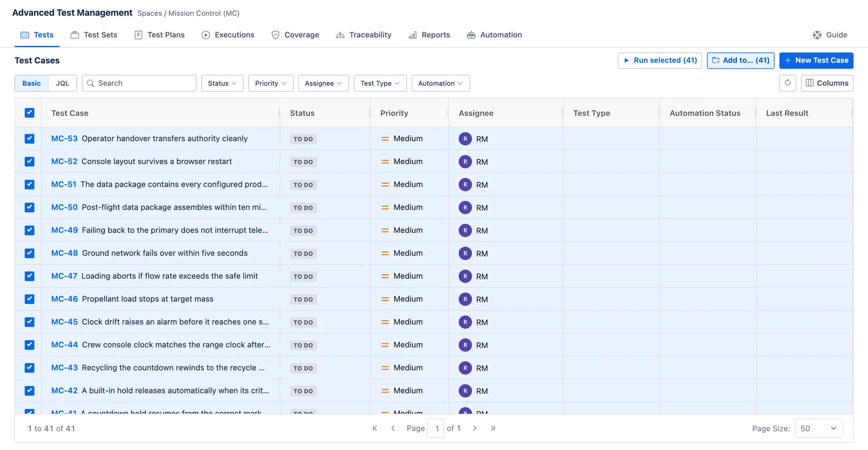Click Run selected (41) button
The height and width of the screenshot is (450, 868).
click(x=660, y=60)
